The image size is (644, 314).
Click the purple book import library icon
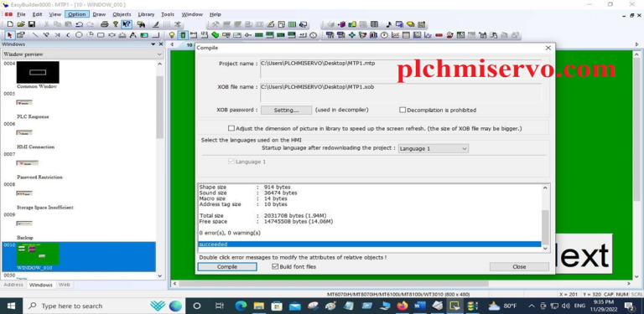pyautogui.click(x=341, y=24)
